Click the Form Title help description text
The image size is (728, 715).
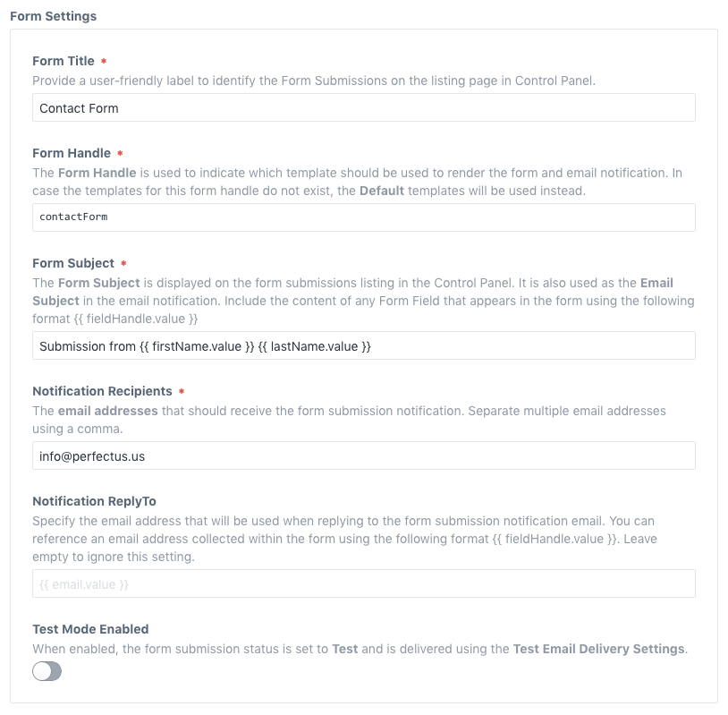(x=313, y=81)
